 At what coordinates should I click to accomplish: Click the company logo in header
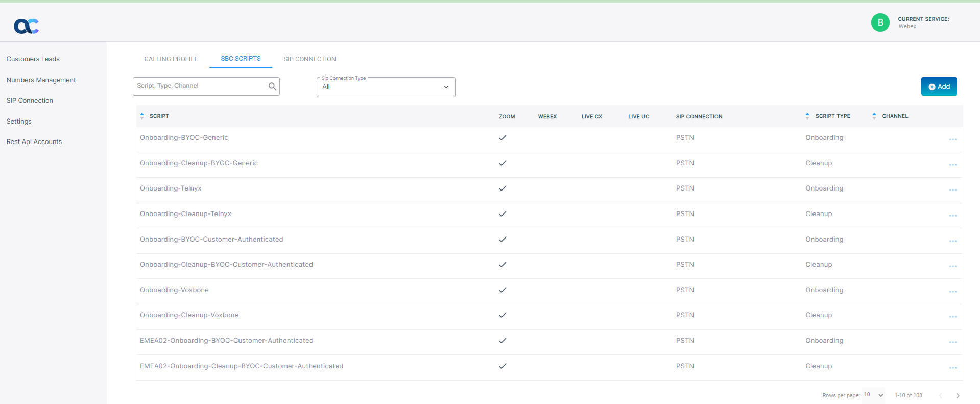click(x=27, y=26)
